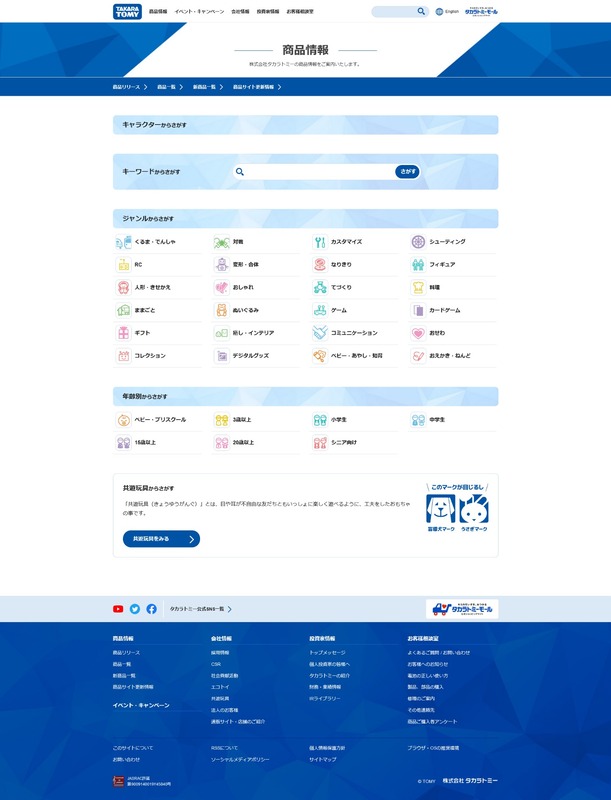The image size is (611, 800).
Task: Go home via the TAKARA TOMY logo
Action: click(x=128, y=12)
